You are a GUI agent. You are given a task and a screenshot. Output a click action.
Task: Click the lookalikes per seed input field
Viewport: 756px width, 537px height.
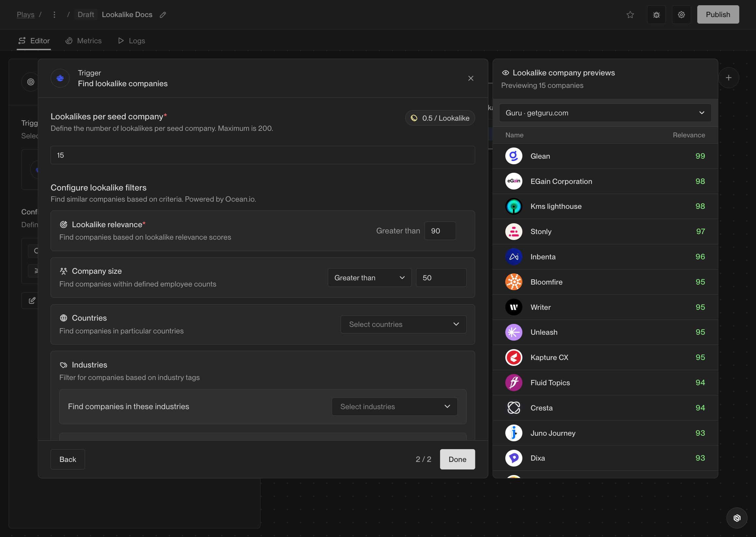pyautogui.click(x=262, y=155)
